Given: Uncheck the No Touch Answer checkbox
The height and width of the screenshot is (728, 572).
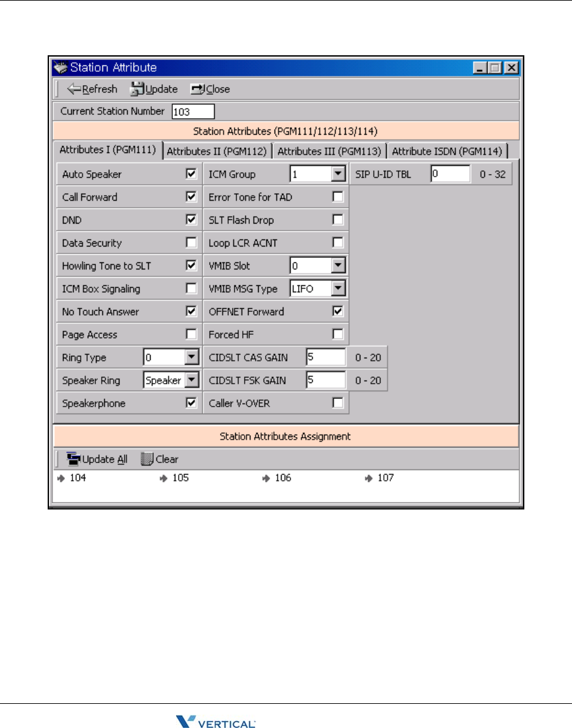Looking at the screenshot, I should 191,311.
